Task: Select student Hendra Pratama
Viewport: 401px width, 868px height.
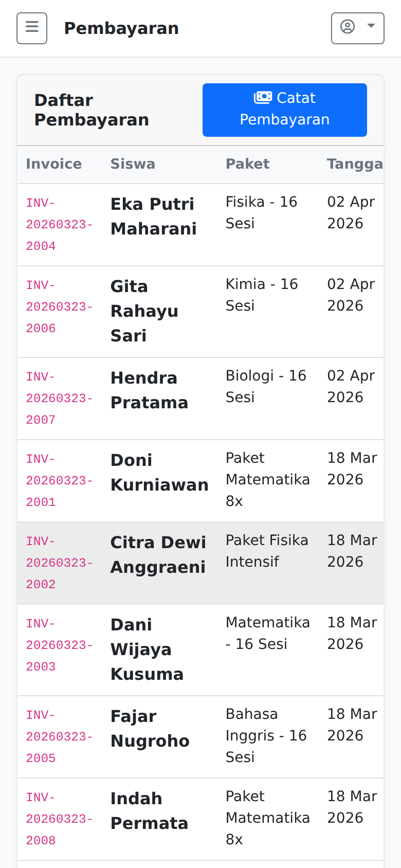Action: pos(149,390)
